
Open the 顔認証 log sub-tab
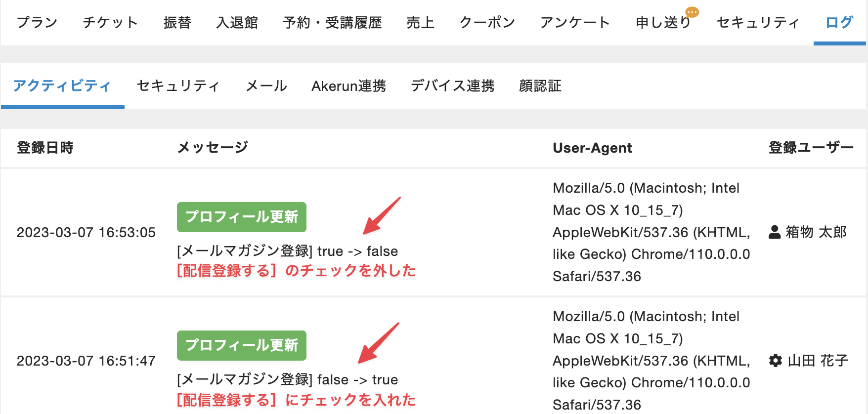540,86
